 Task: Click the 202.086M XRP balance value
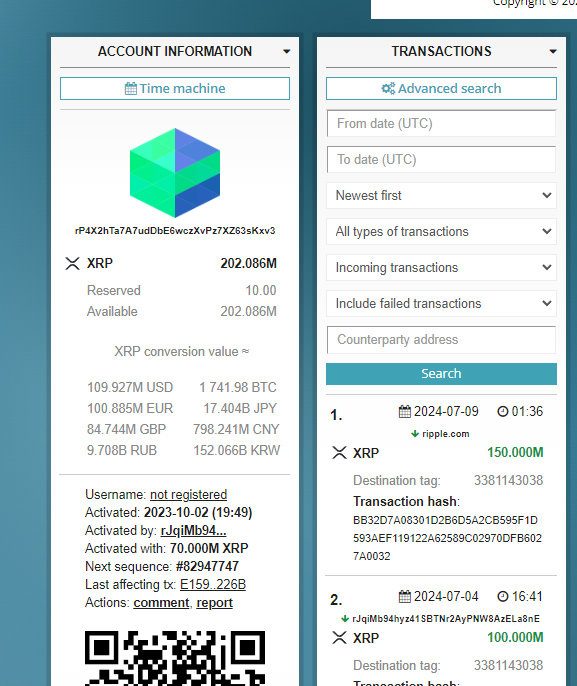pyautogui.click(x=248, y=263)
